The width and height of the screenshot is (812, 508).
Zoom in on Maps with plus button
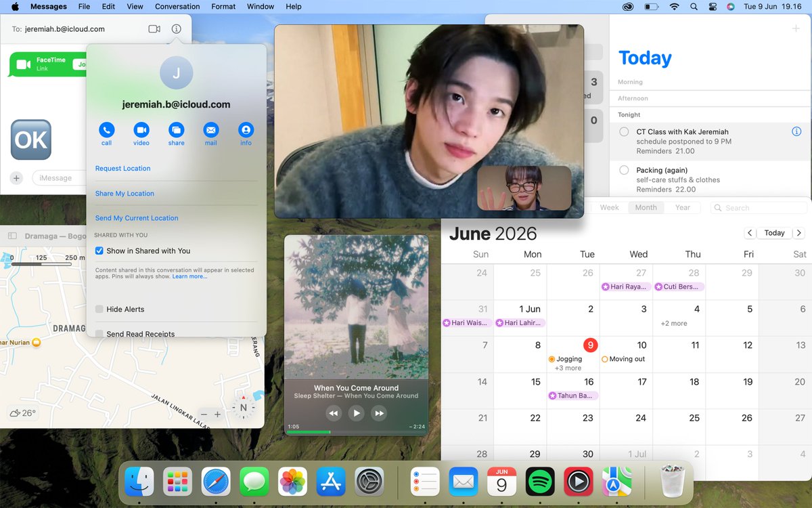pyautogui.click(x=217, y=415)
